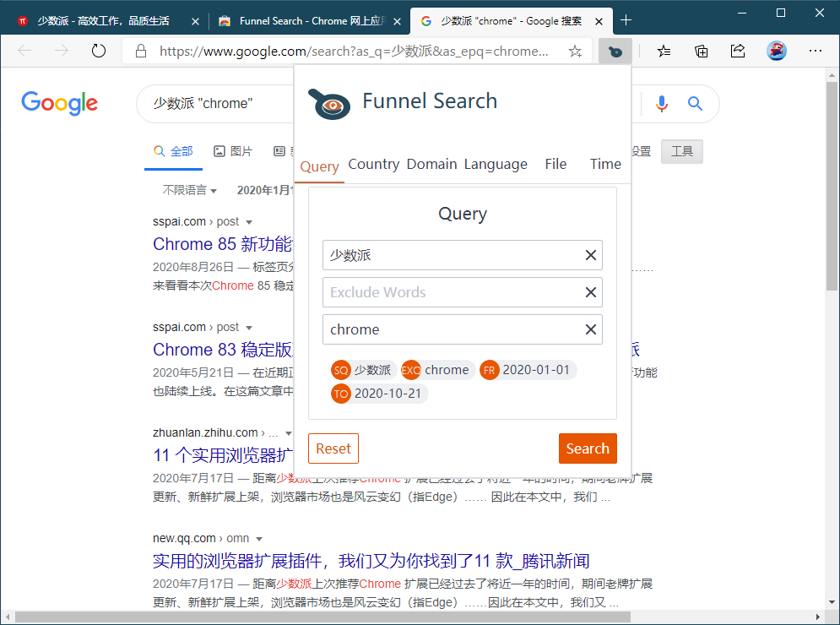Open the 2020年1月 date range dropdown
This screenshot has height=625, width=840.
[264, 190]
